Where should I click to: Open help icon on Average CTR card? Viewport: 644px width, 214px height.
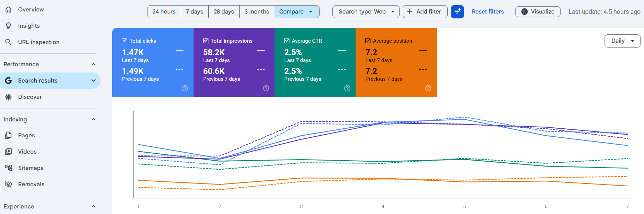pos(347,88)
